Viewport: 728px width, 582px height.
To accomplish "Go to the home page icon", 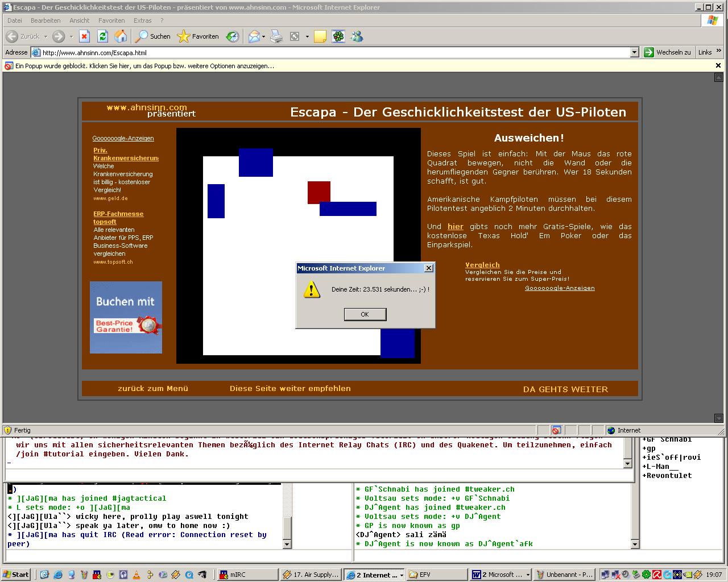I will [121, 36].
